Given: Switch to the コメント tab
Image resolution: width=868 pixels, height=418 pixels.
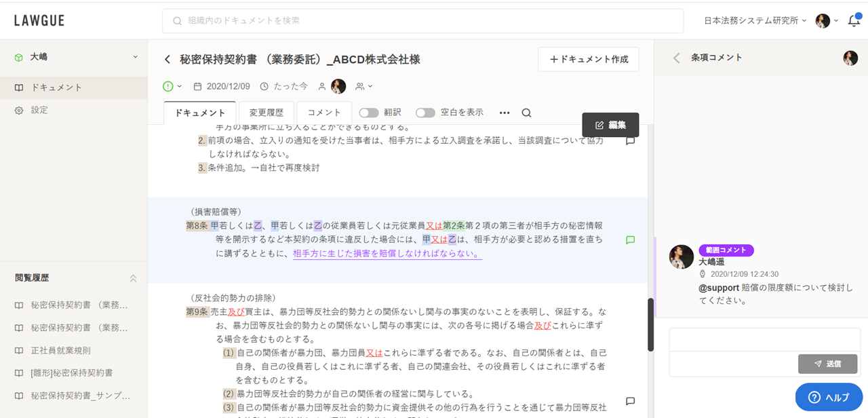Looking at the screenshot, I should (x=324, y=113).
